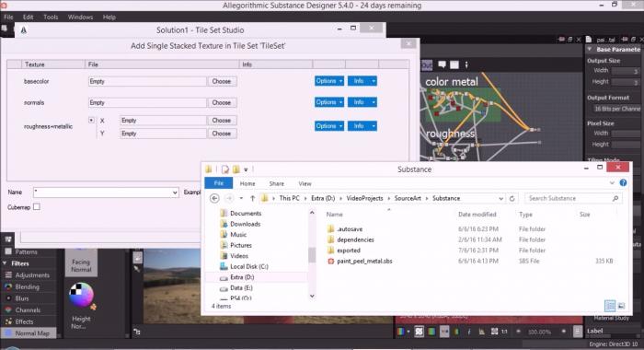Expand the Explorer ribbon chevron
Screen dimensions: 644x350
612,182
